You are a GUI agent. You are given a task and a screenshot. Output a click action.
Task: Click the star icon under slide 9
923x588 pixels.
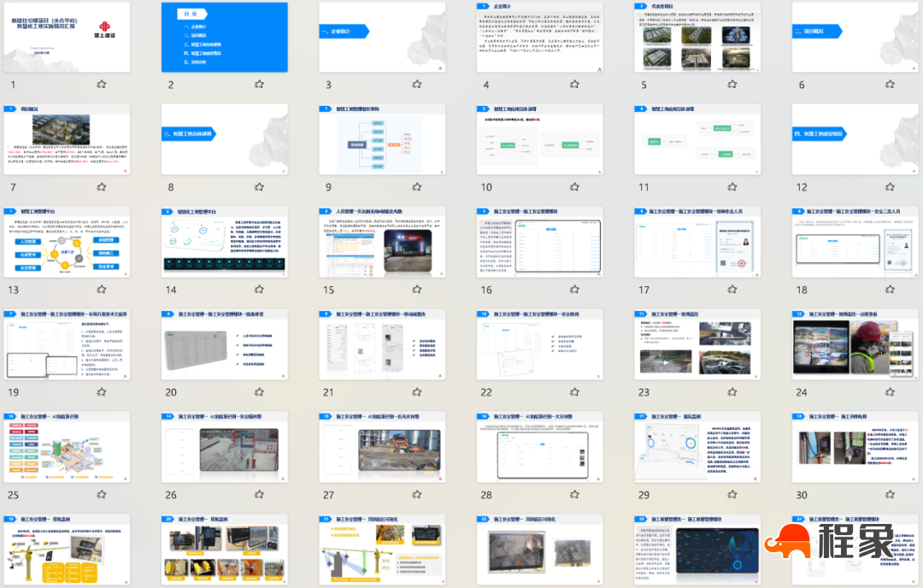point(416,186)
